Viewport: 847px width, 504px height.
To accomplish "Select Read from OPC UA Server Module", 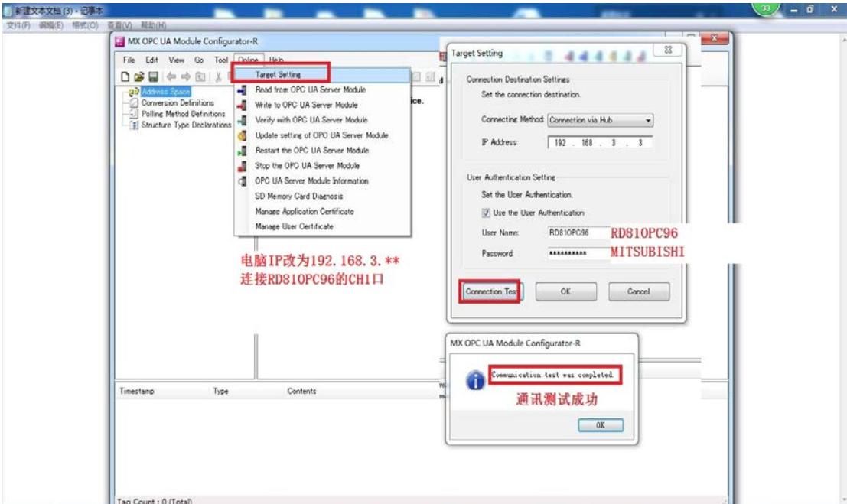I will [x=310, y=89].
